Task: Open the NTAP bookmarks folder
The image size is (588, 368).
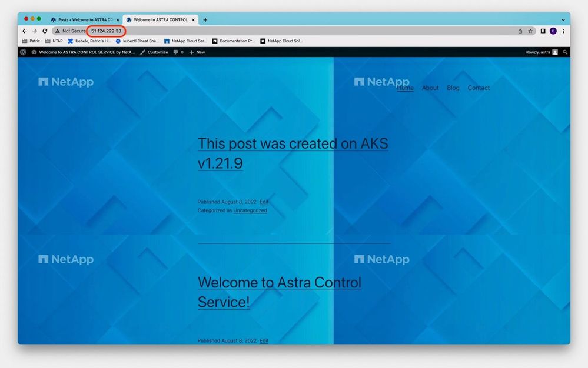Action: coord(54,41)
